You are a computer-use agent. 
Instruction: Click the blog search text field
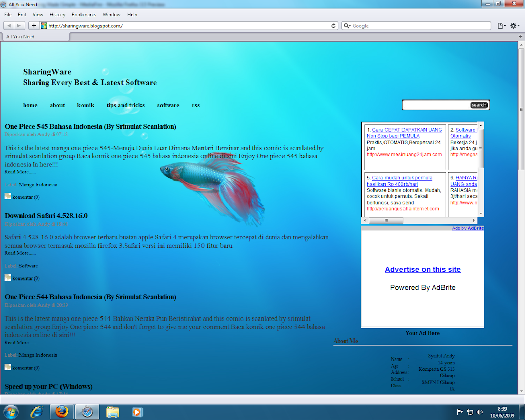436,105
